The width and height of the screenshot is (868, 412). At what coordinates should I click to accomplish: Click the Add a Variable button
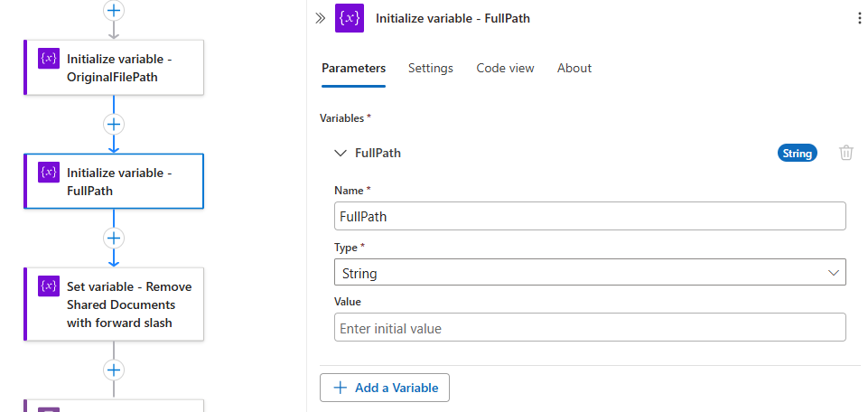point(385,388)
